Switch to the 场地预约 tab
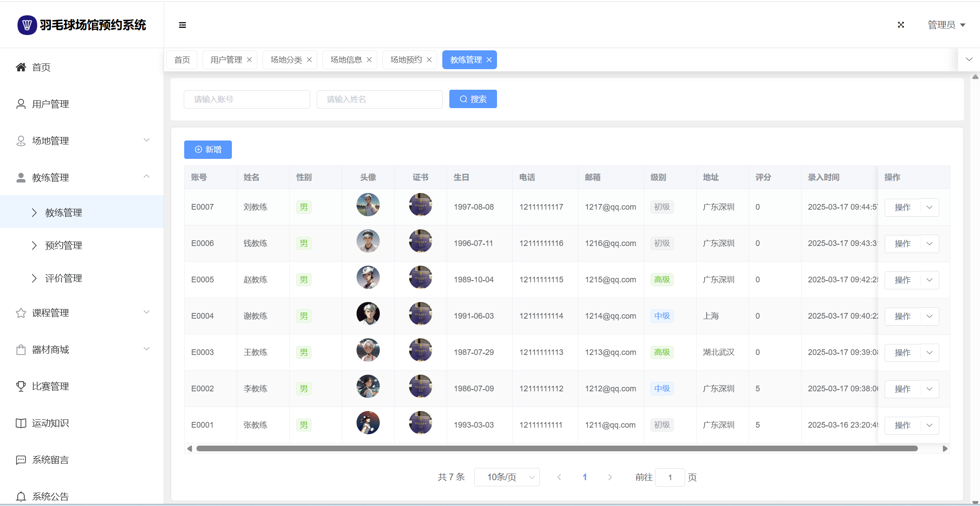This screenshot has height=506, width=980. [x=406, y=60]
